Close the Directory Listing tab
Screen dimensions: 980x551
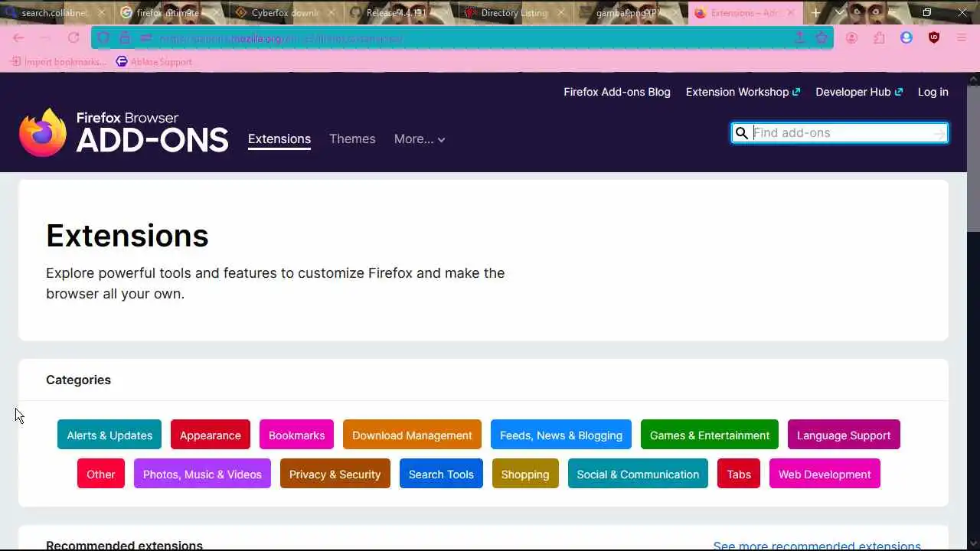point(561,13)
